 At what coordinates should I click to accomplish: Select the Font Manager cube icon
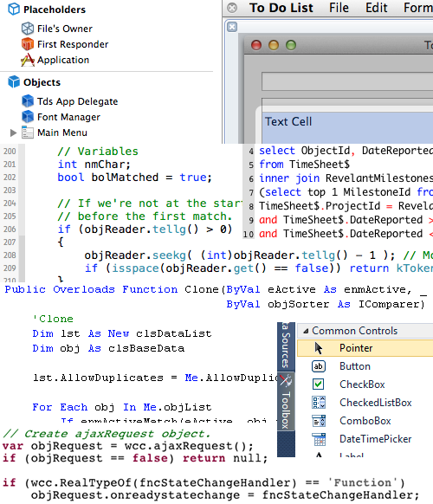click(28, 117)
